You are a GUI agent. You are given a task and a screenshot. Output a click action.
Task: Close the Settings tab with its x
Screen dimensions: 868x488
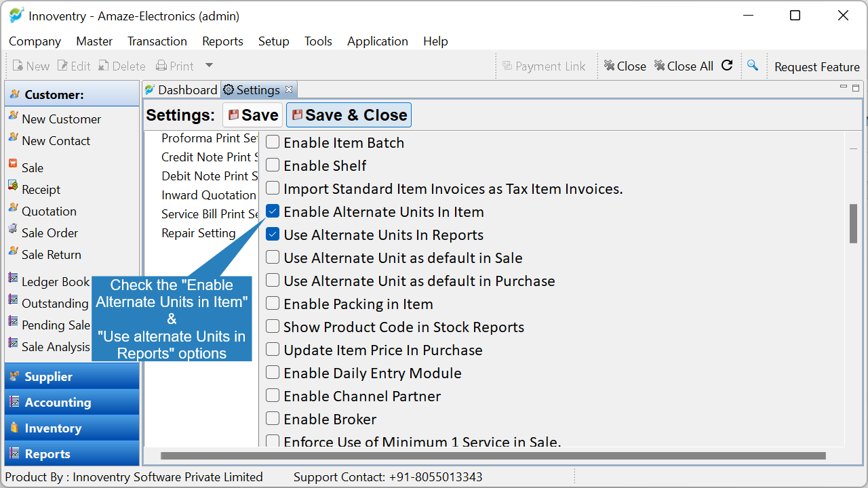(289, 89)
